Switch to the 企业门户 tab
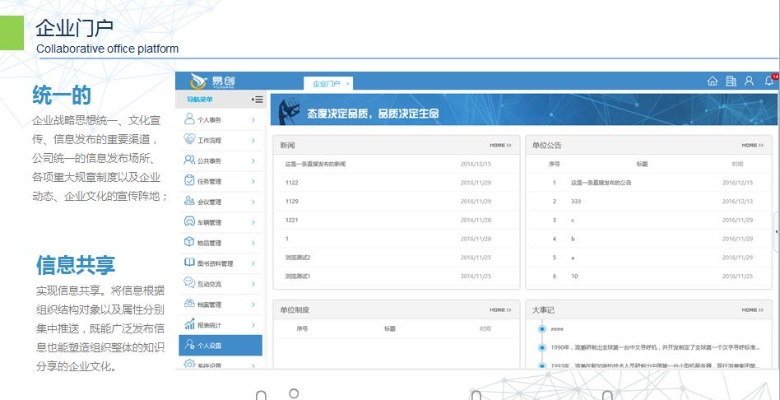 tap(326, 84)
